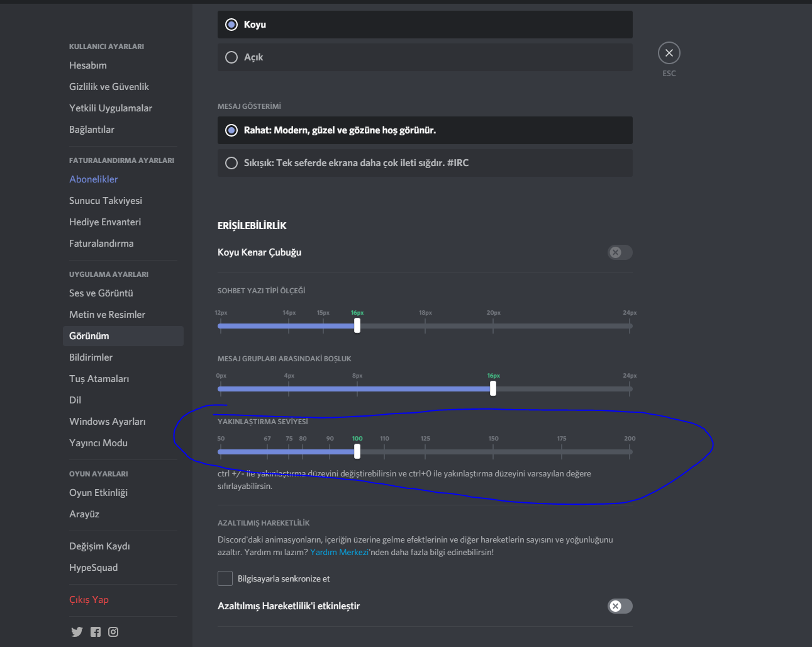
Task: Open the Twitter icon link
Action: pos(77,632)
